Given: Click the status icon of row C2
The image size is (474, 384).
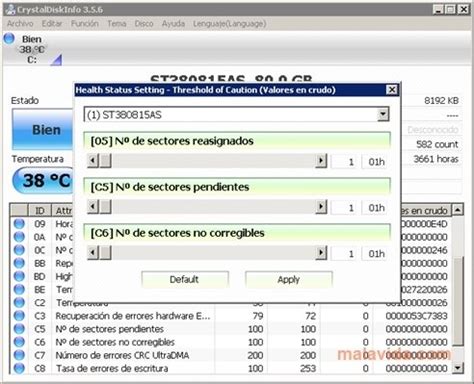Looking at the screenshot, I should coord(19,303).
